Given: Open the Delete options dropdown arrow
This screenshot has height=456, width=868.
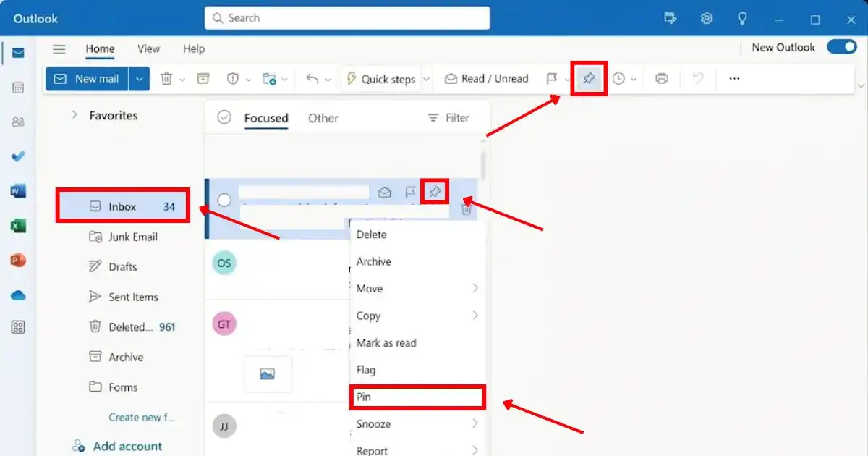Looking at the screenshot, I should click(x=182, y=80).
